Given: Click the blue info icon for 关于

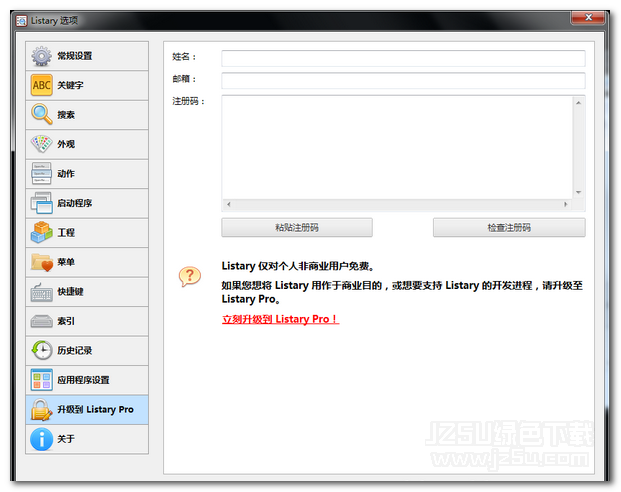Looking at the screenshot, I should point(42,439).
